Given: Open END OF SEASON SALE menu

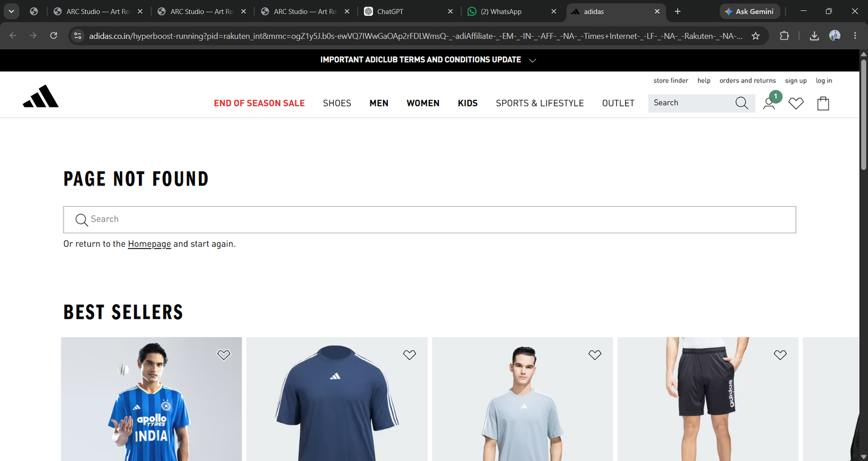Looking at the screenshot, I should (x=259, y=103).
